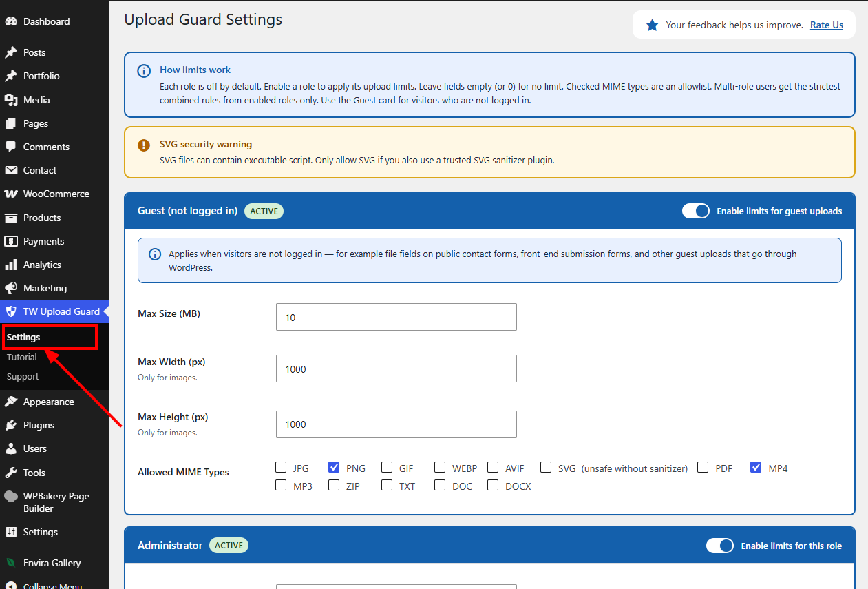Click the Max Height (px) input field
The width and height of the screenshot is (868, 589).
tap(396, 424)
